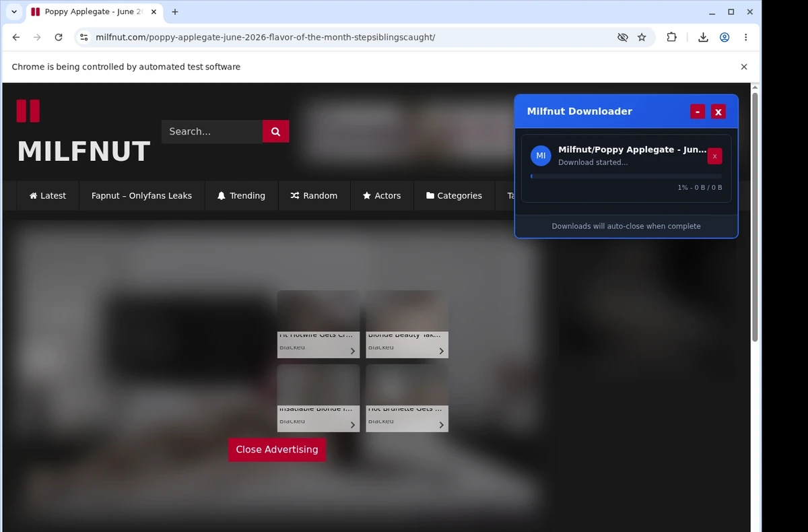The width and height of the screenshot is (808, 532).
Task: Go forward in browser history
Action: pyautogui.click(x=37, y=37)
